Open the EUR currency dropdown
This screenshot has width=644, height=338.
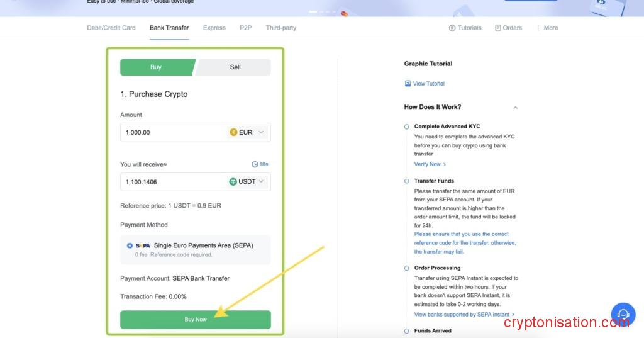click(261, 132)
